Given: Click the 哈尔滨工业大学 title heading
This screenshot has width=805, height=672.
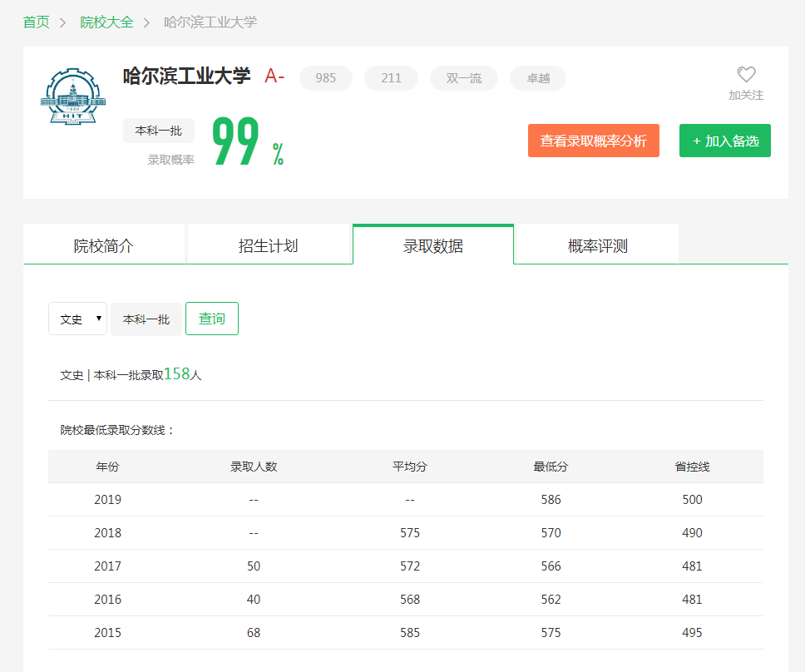Looking at the screenshot, I should (186, 76).
